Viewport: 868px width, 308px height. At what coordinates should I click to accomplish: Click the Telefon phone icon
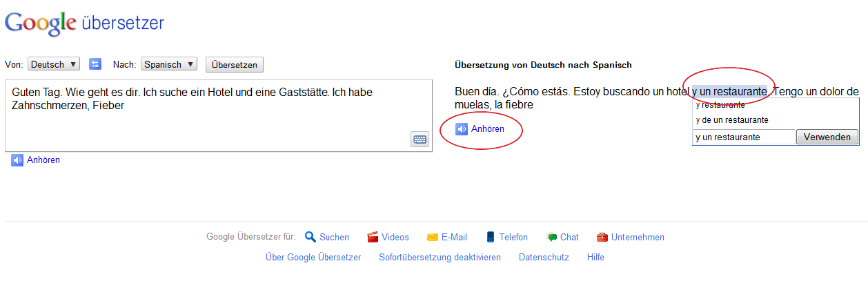point(491,237)
